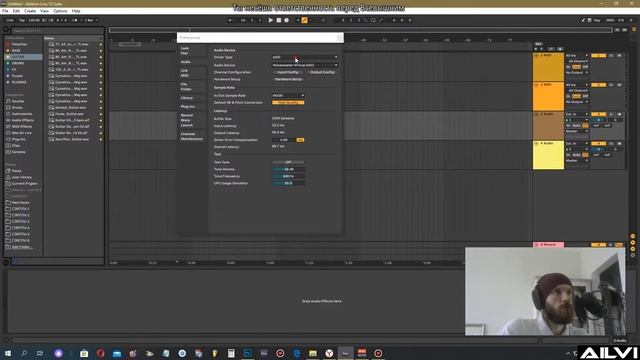Image resolution: width=640 pixels, height=360 pixels.
Task: Select the yellow 4 Audio track header
Action: [548, 155]
